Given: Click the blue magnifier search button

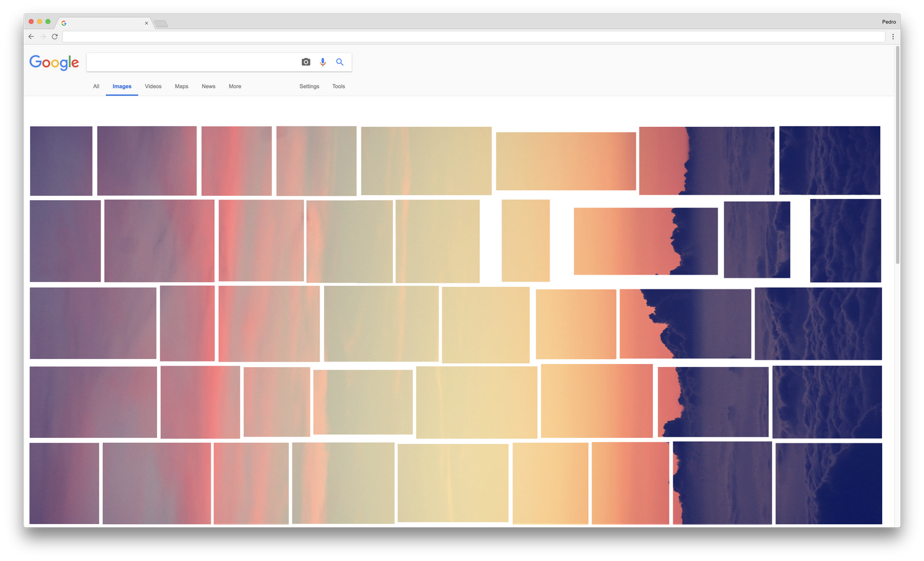Looking at the screenshot, I should [339, 62].
